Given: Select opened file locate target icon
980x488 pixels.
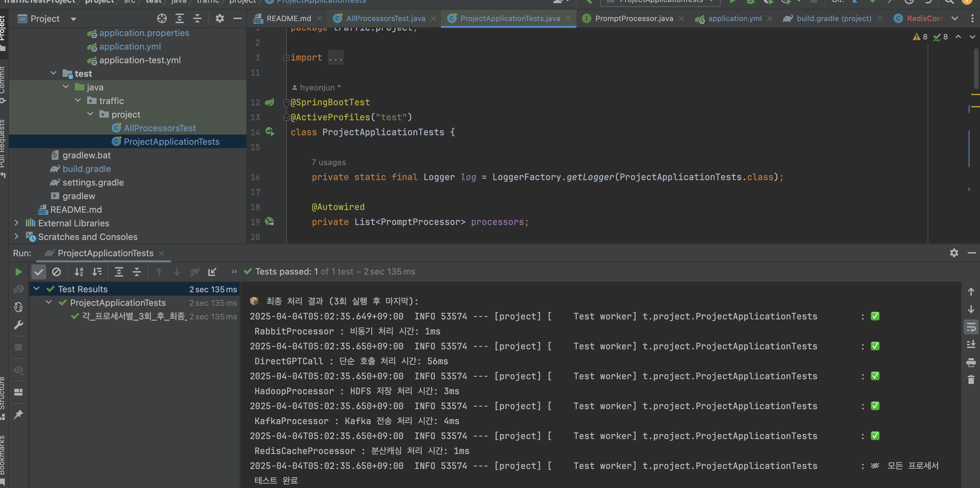Looking at the screenshot, I should (162, 19).
